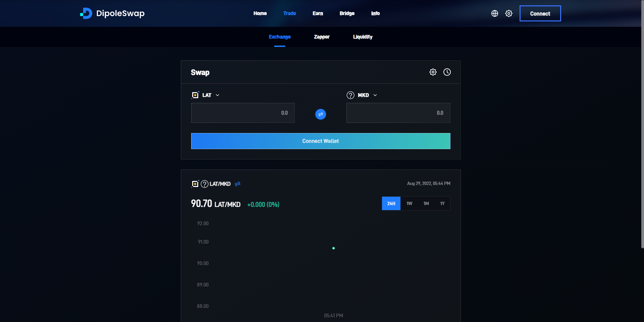Select the 1W chart range

pyautogui.click(x=409, y=203)
